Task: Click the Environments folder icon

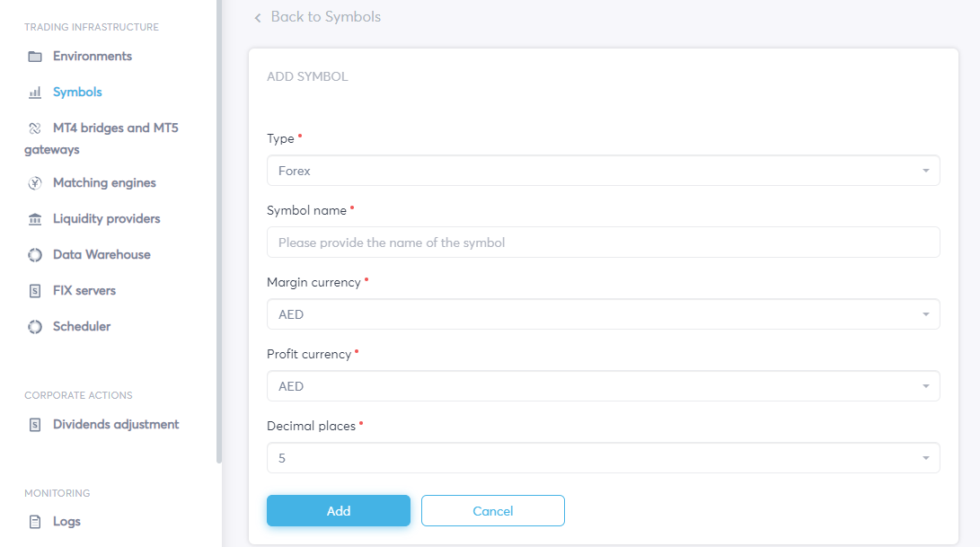Action: click(x=35, y=57)
